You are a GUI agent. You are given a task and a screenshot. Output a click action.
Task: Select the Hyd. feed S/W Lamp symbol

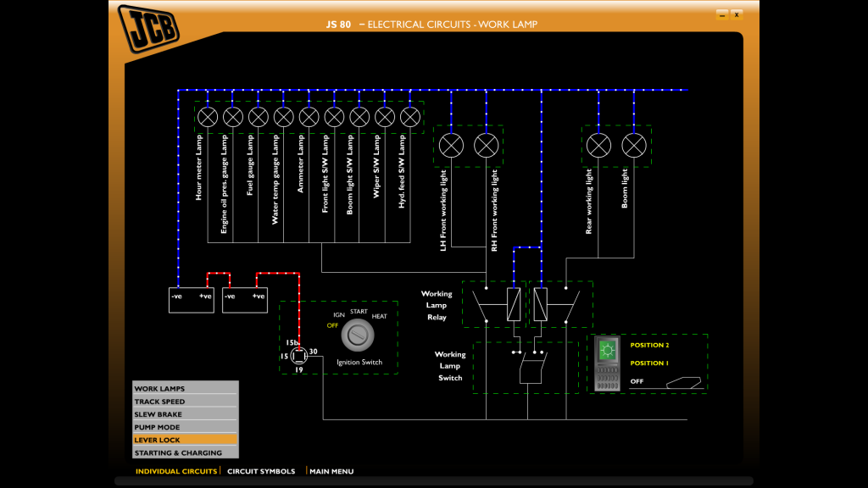click(409, 117)
